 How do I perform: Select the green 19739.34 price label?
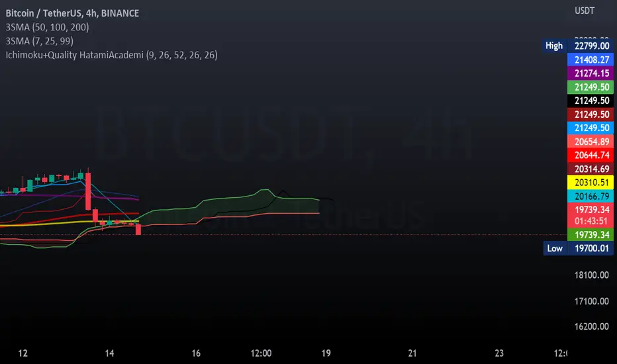coord(591,235)
